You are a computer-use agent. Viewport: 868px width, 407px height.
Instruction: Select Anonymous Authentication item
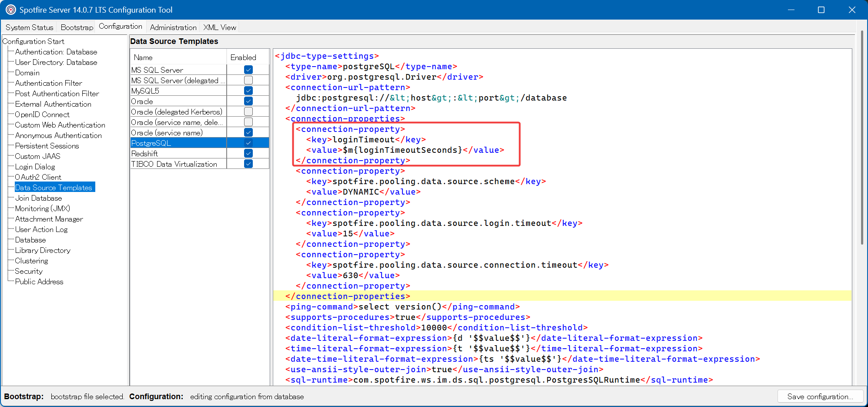58,135
